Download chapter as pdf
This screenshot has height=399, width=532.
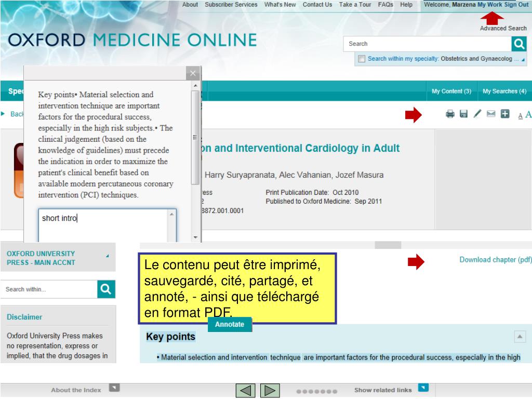(495, 260)
